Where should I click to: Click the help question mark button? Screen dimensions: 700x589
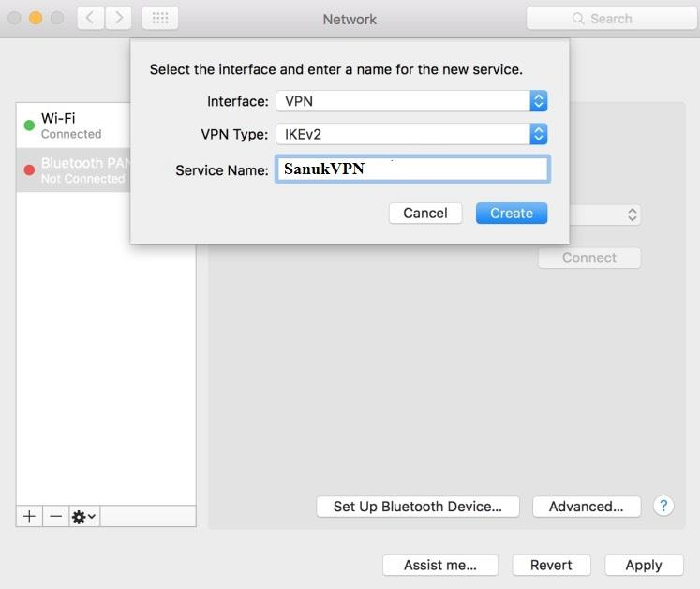point(663,506)
